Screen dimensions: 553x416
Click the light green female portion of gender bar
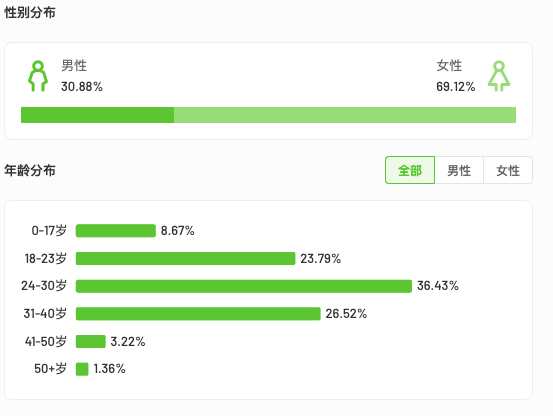[x=345, y=115]
